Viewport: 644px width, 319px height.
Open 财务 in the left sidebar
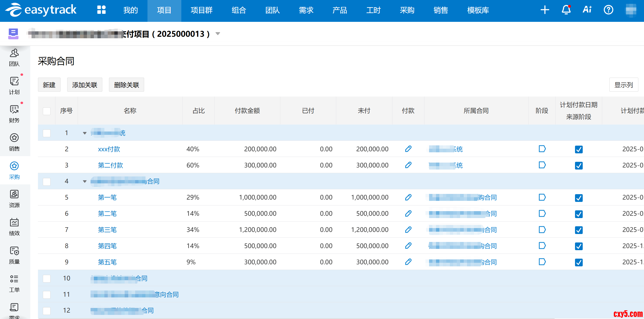(x=14, y=114)
